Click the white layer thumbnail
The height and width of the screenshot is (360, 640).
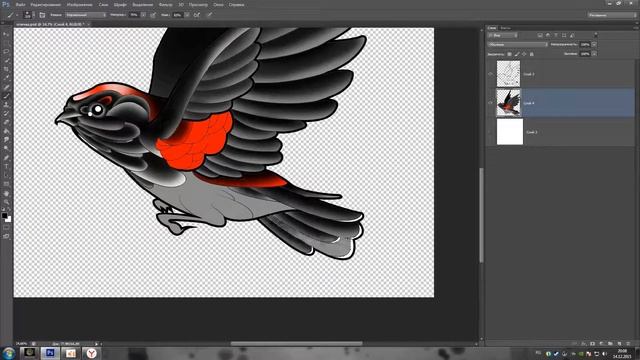(510, 132)
